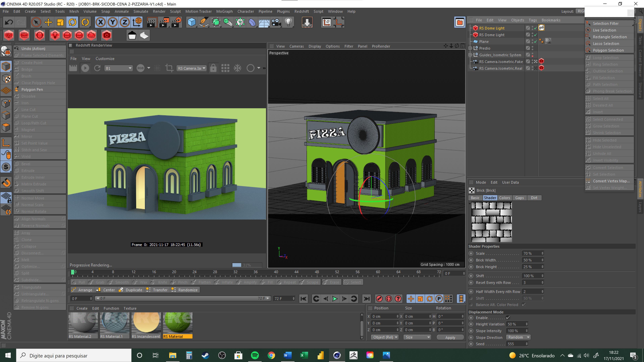Click the camera object icon in toolbar
Viewport: 644px width, 362px height.
[x=276, y=22]
